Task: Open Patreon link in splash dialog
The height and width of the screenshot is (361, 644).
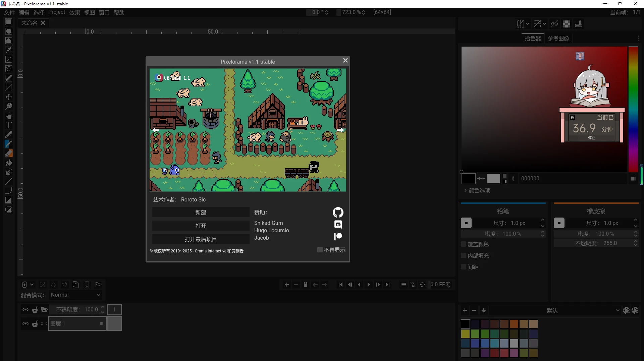Action: (338, 236)
